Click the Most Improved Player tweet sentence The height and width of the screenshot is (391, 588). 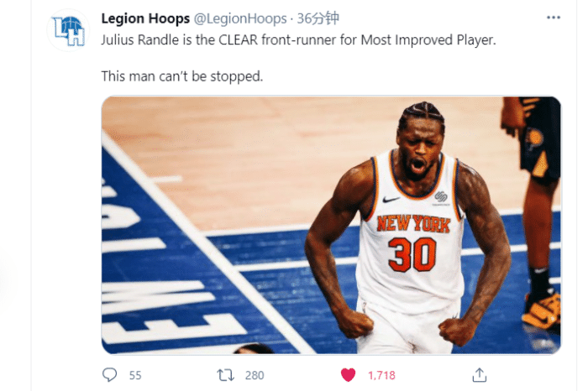click(x=298, y=39)
